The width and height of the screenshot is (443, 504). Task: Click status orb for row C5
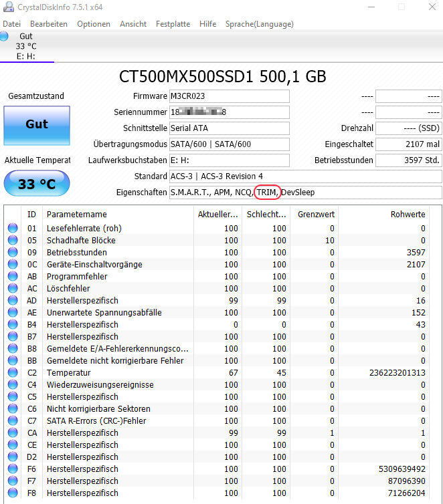click(13, 396)
